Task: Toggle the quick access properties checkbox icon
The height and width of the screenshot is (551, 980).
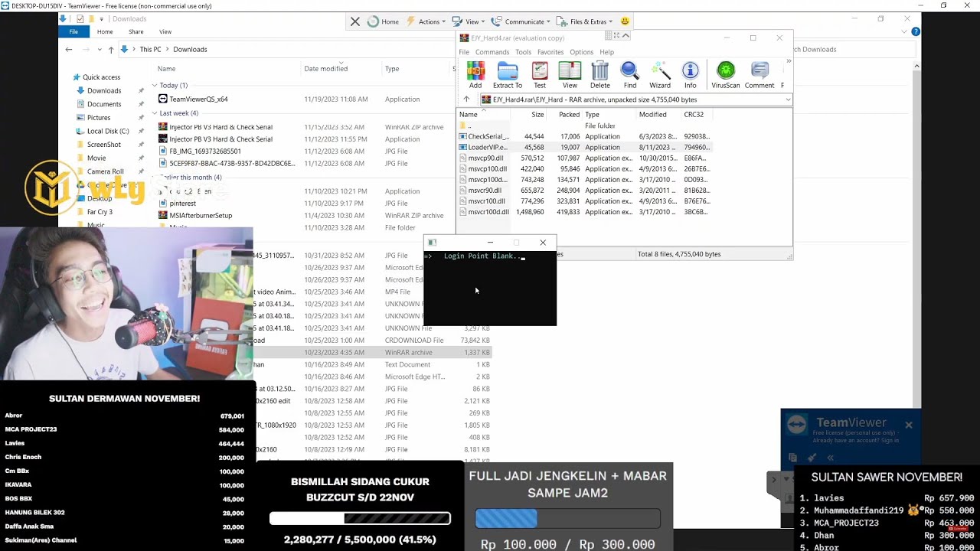Action: point(80,18)
